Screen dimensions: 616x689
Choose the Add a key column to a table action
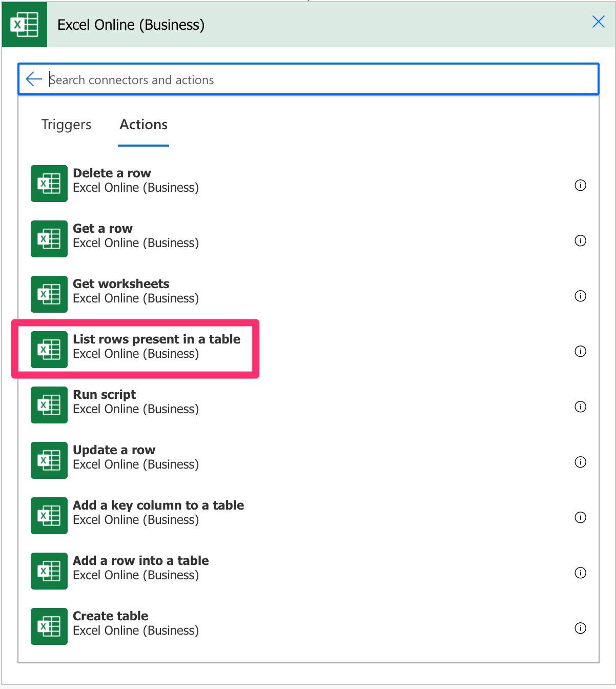tap(158, 512)
